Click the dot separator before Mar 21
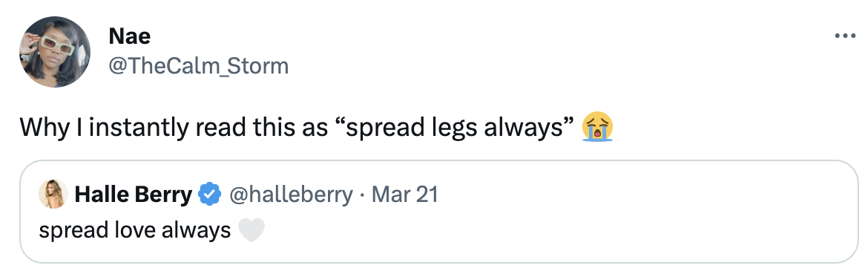Screen dimensions: 868x274 [x=363, y=195]
